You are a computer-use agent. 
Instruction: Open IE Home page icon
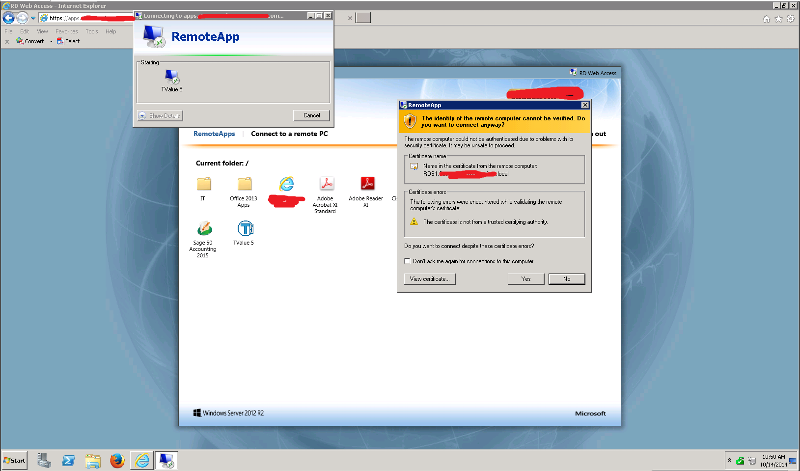tap(766, 19)
